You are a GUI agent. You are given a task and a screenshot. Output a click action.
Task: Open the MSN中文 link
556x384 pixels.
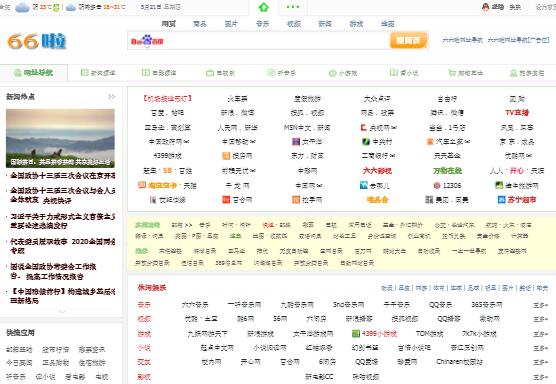click(x=297, y=127)
